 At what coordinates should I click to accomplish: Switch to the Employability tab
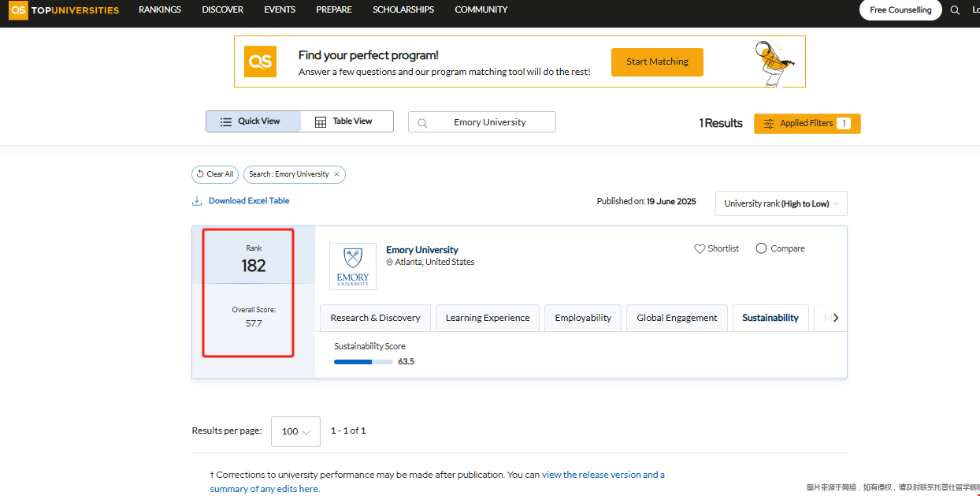click(582, 318)
